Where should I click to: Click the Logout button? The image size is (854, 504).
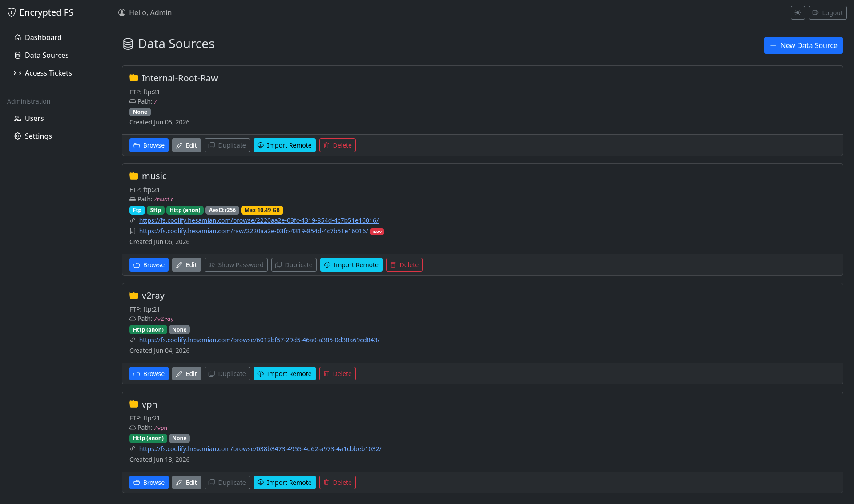[x=827, y=13]
